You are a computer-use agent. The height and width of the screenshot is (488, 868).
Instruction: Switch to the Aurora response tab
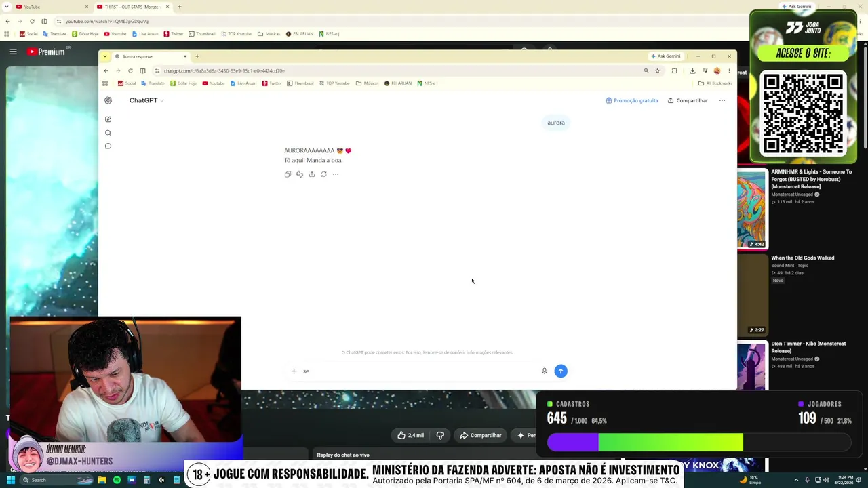click(151, 56)
